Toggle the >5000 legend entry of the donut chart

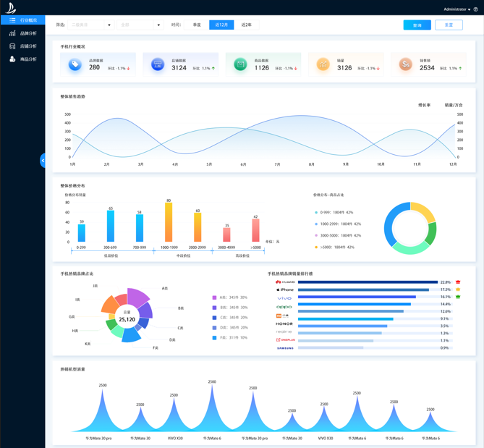(334, 248)
